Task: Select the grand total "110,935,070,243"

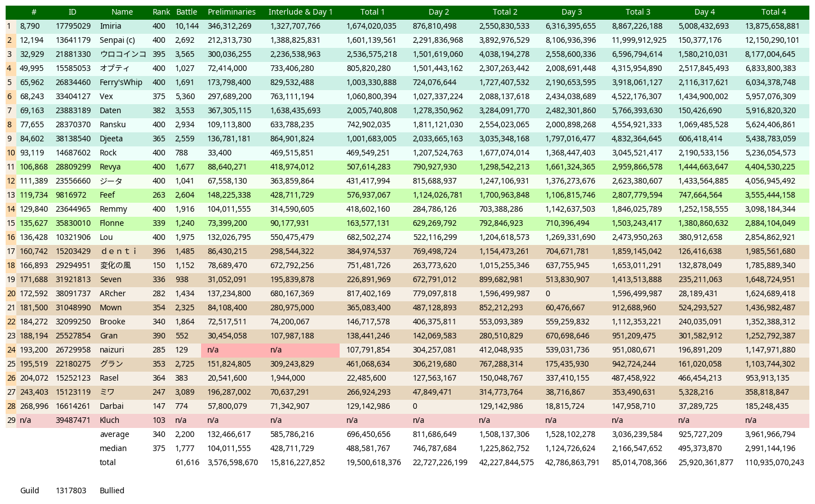Action: coord(774,462)
